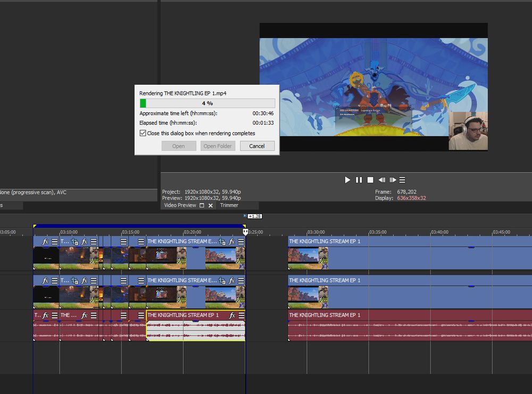Switch to the Trimmer tab
The image size is (532, 394).
(x=229, y=205)
